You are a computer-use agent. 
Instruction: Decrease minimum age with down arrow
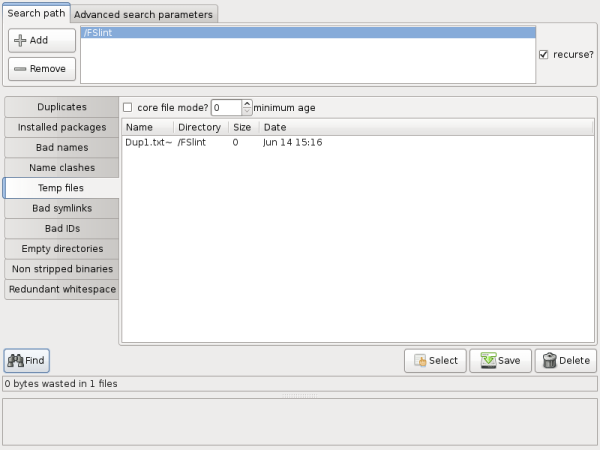click(247, 111)
